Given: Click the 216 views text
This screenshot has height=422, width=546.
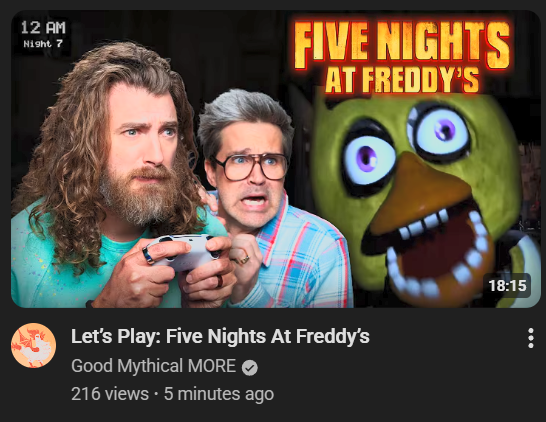Looking at the screenshot, I should tap(110, 394).
